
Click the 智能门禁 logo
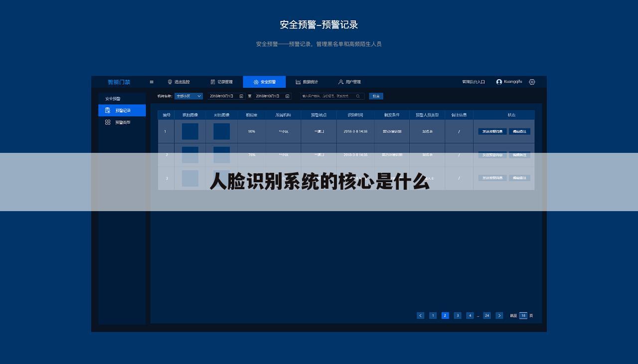pos(119,82)
